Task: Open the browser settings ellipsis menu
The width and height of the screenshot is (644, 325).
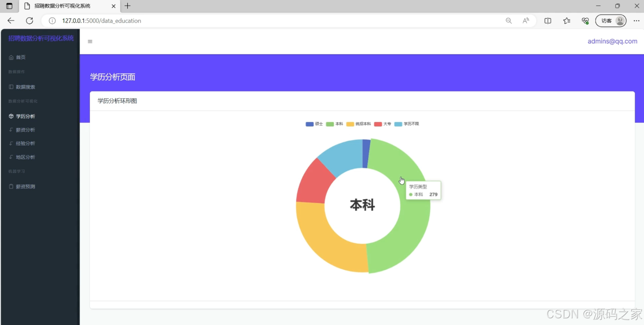Action: click(636, 20)
